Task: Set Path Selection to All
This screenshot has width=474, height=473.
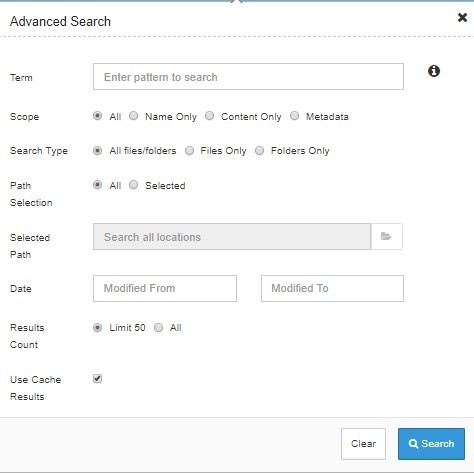Action: [97, 185]
